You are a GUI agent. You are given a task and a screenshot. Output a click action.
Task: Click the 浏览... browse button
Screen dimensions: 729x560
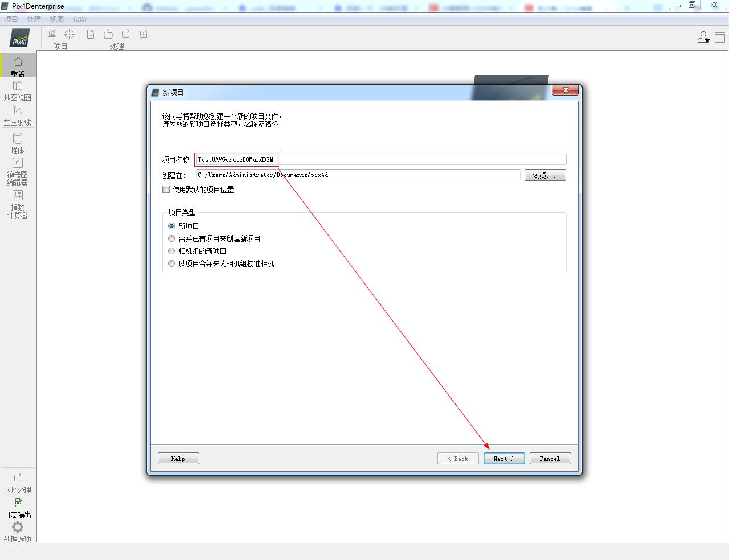tap(545, 175)
